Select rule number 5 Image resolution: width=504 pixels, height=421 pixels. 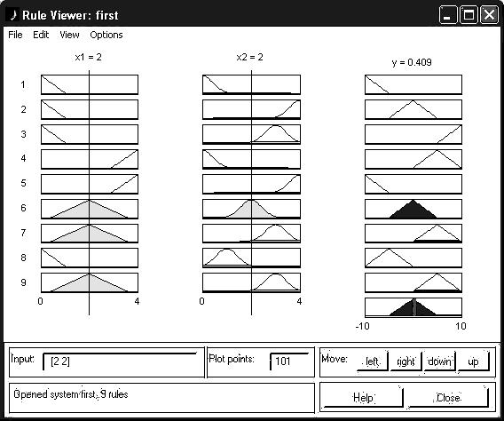pyautogui.click(x=23, y=183)
